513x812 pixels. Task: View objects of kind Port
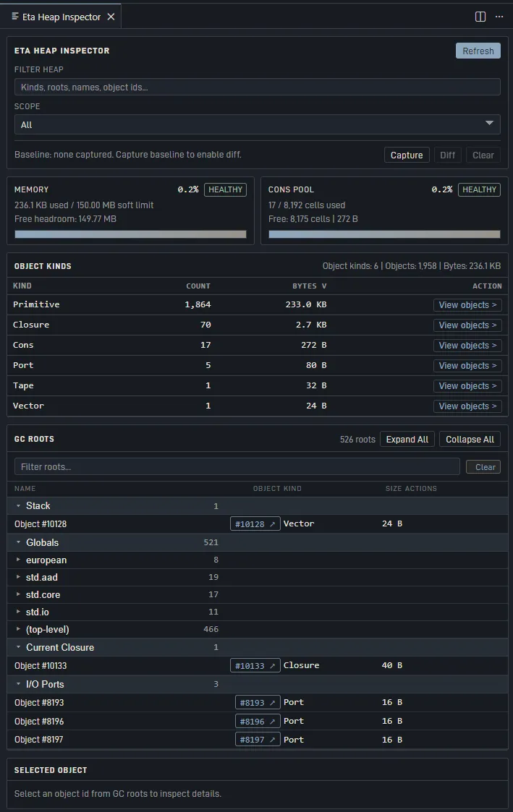467,366
